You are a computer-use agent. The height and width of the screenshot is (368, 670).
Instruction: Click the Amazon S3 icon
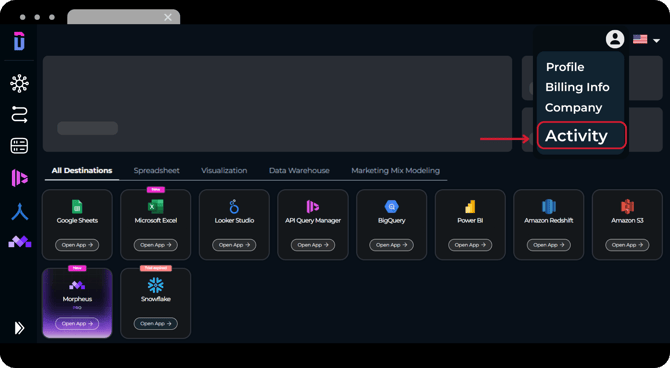pos(627,207)
